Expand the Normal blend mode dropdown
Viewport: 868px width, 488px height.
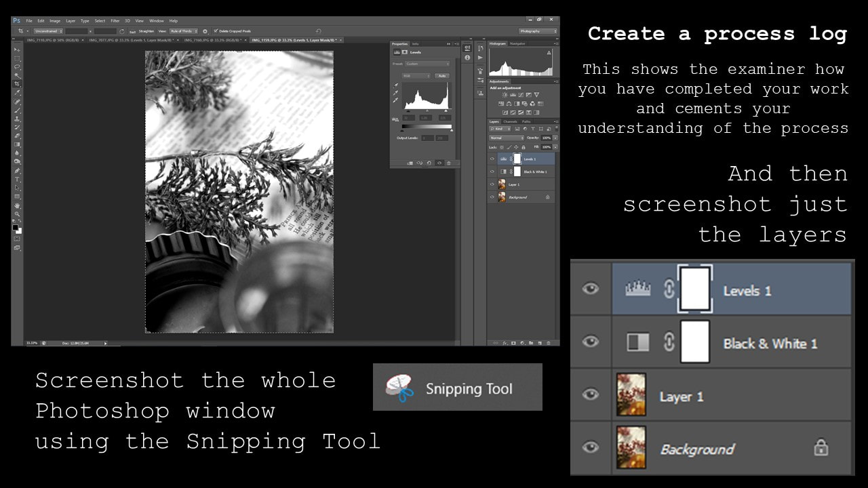point(506,138)
